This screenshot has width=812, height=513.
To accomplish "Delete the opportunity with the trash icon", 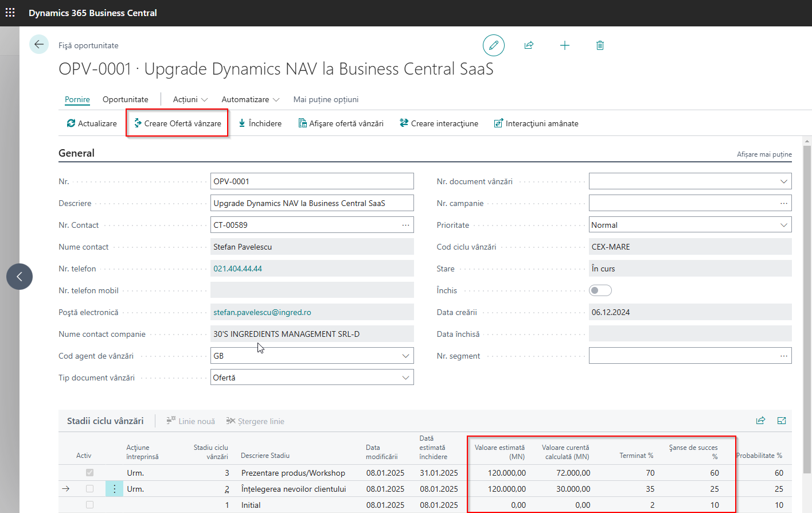I will [600, 45].
